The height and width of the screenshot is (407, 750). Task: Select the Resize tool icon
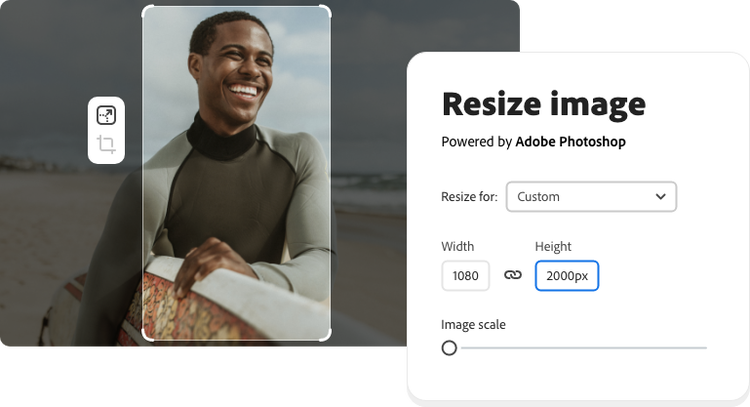coord(106,116)
